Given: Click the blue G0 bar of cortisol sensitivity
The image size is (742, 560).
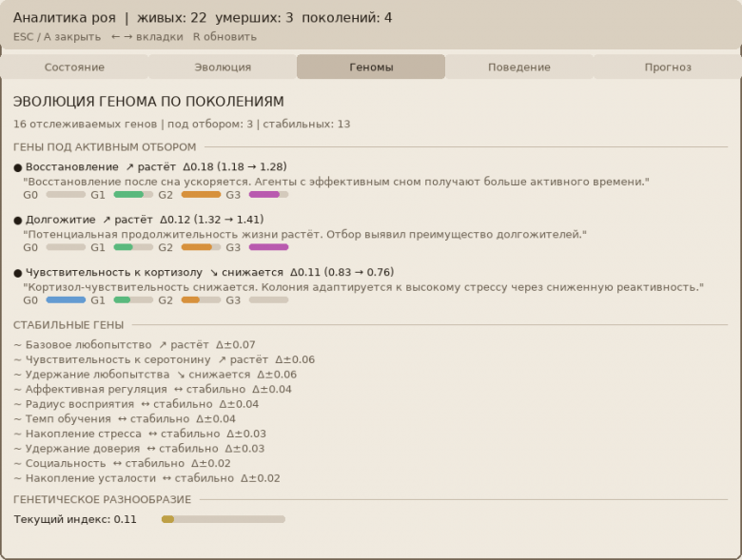Looking at the screenshot, I should tap(66, 299).
